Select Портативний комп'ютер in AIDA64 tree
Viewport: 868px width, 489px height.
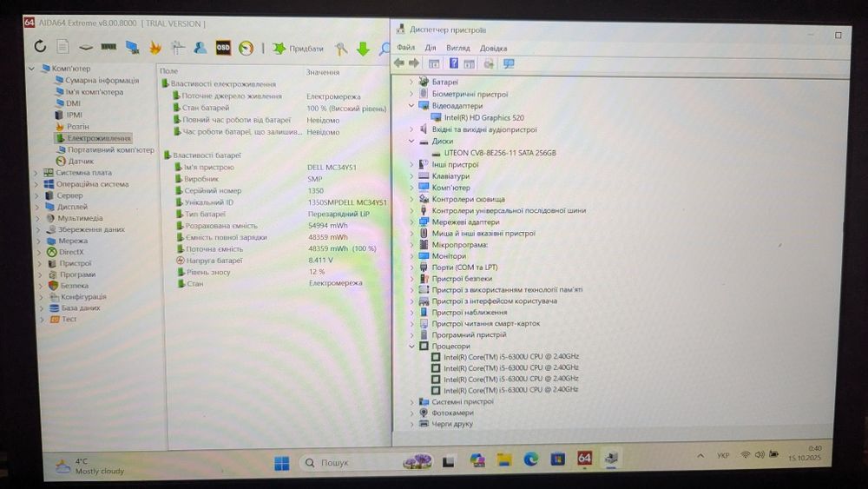click(x=111, y=149)
